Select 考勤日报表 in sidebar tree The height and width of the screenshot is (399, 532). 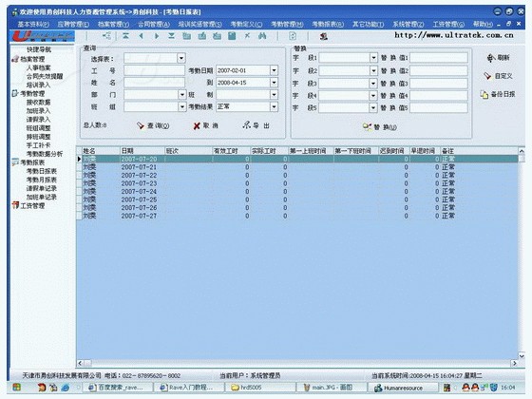pos(42,171)
